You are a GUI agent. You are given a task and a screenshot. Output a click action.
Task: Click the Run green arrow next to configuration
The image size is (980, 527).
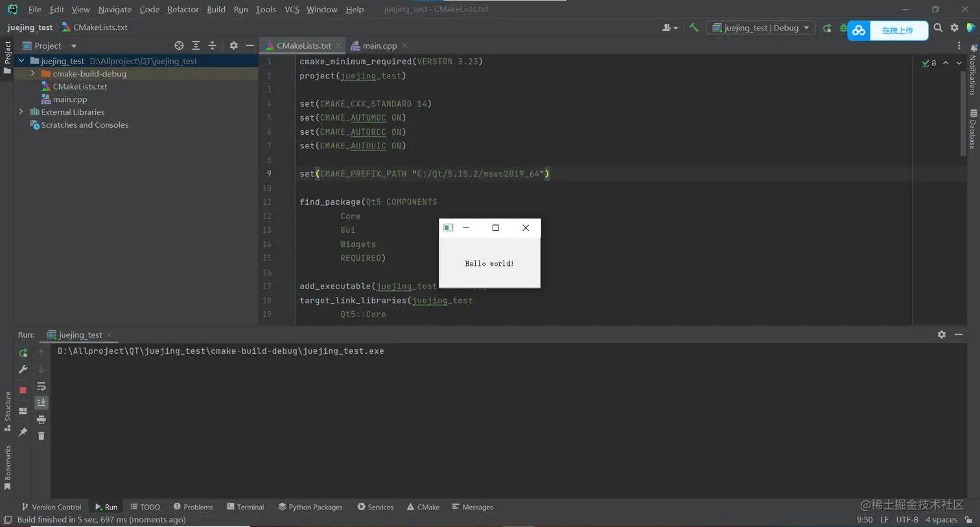[827, 28]
